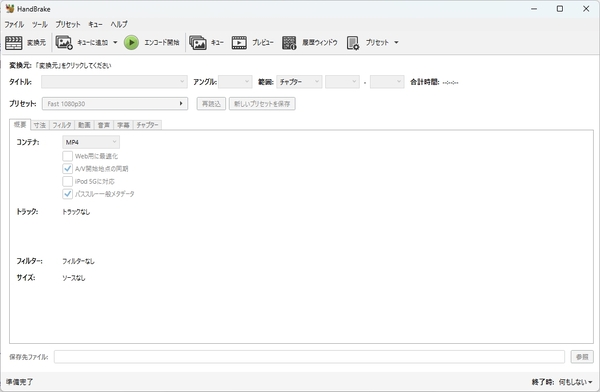Click the 変換元 source film icon
The width and height of the screenshot is (600, 392).
point(13,42)
